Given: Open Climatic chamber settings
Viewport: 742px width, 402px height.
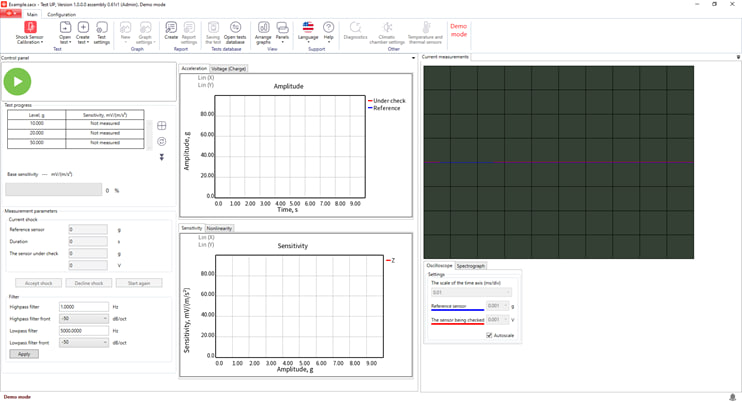Looking at the screenshot, I should 387,33.
